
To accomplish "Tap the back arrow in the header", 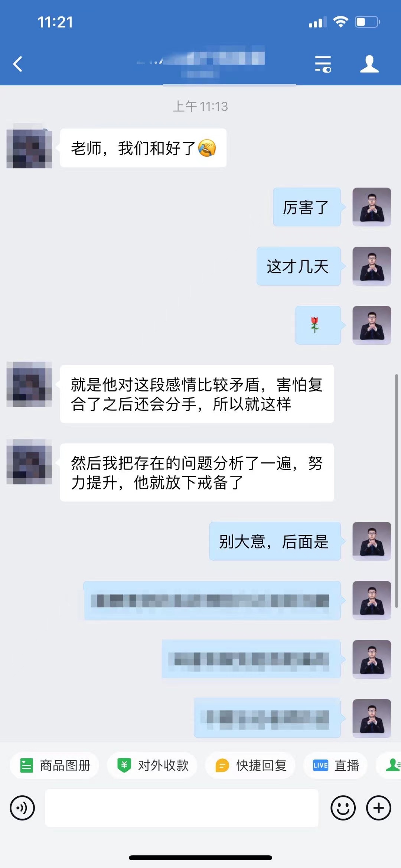I will pyautogui.click(x=18, y=64).
